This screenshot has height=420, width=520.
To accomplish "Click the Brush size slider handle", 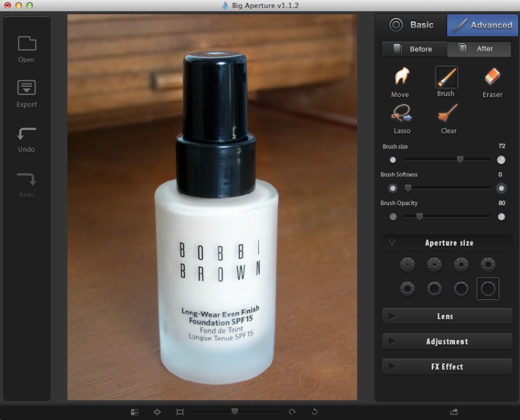I will (x=460, y=159).
